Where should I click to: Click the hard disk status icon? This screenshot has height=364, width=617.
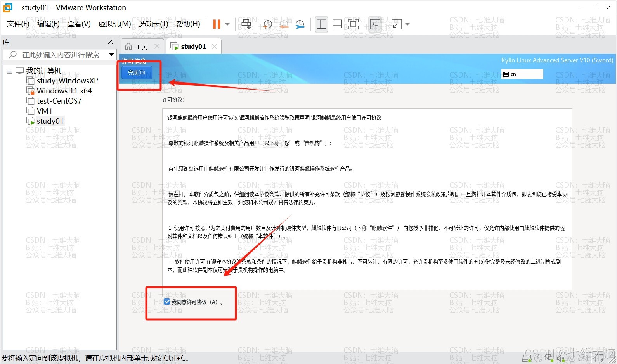[527, 359]
